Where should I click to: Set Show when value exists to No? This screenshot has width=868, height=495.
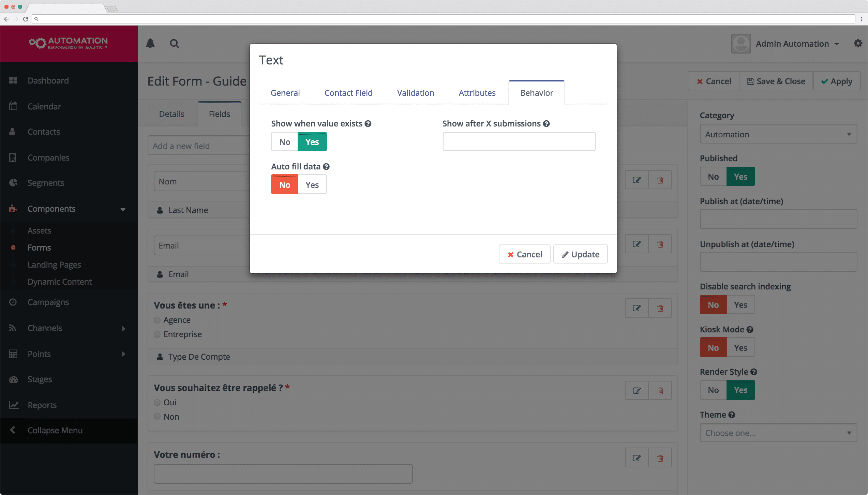click(285, 141)
